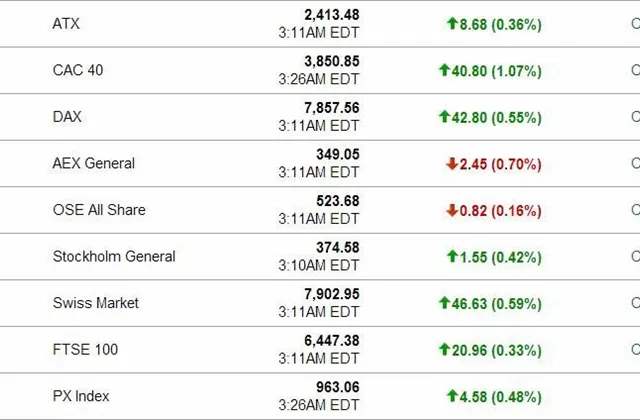
Task: Click the DAX price value 7,857.56
Action: pos(326,108)
